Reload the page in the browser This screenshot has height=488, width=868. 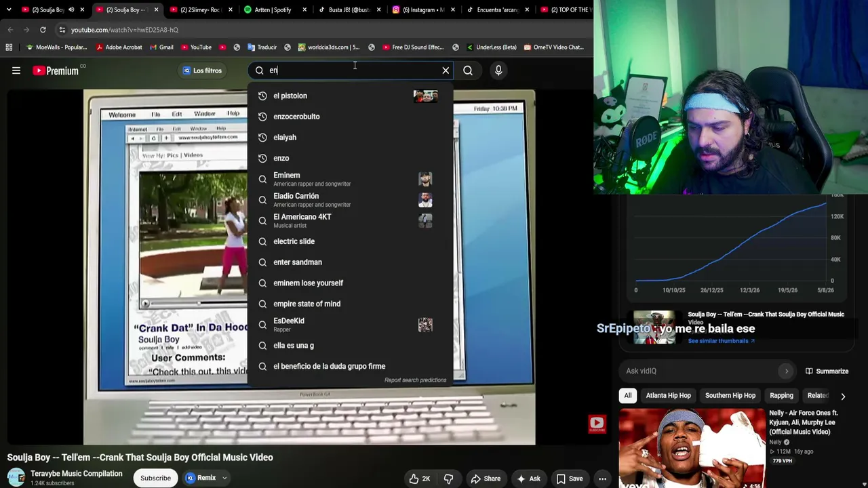43,30
